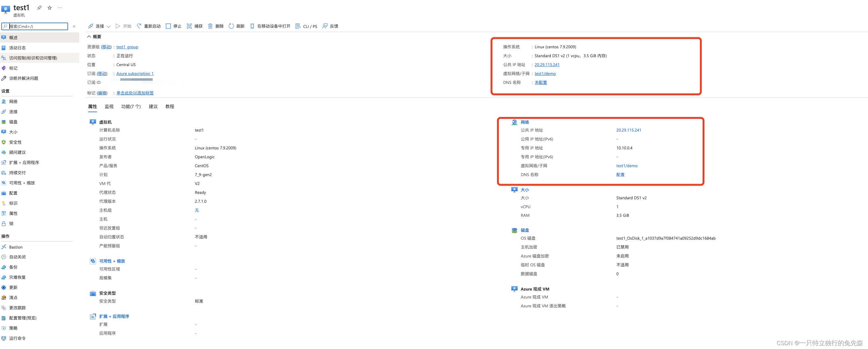This screenshot has width=868, height=349.
Task: Click the 网络 section heading link
Action: pos(525,122)
